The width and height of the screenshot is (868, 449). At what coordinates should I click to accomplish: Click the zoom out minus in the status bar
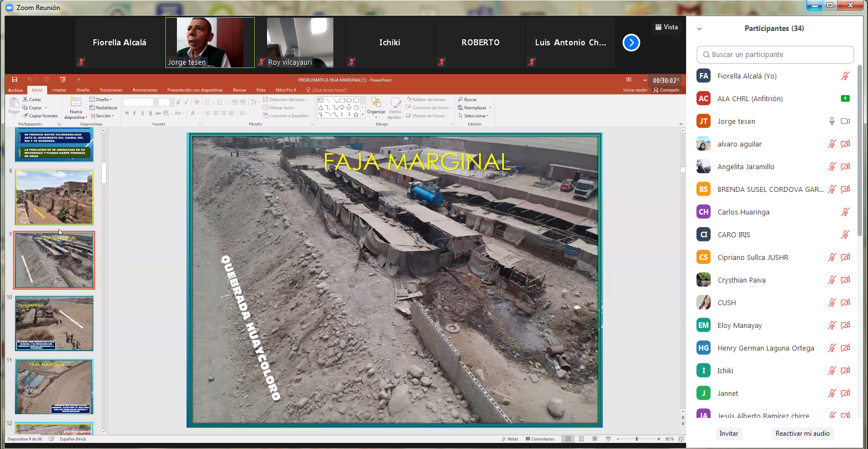pyautogui.click(x=618, y=439)
